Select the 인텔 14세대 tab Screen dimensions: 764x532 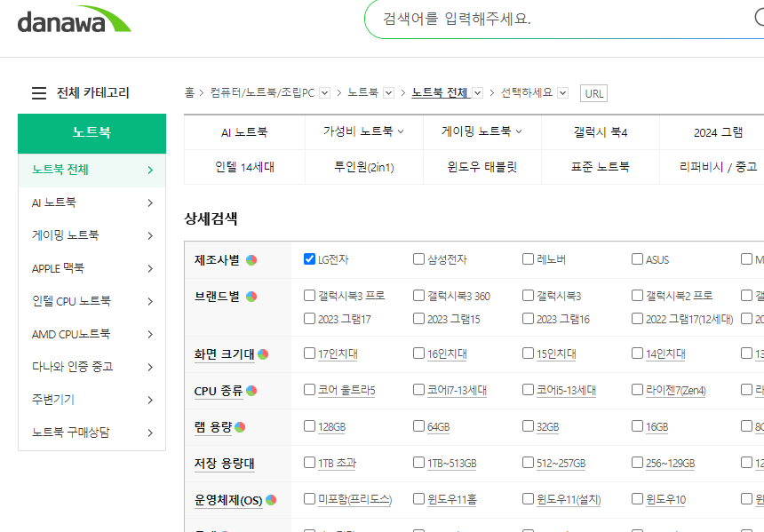click(x=244, y=167)
